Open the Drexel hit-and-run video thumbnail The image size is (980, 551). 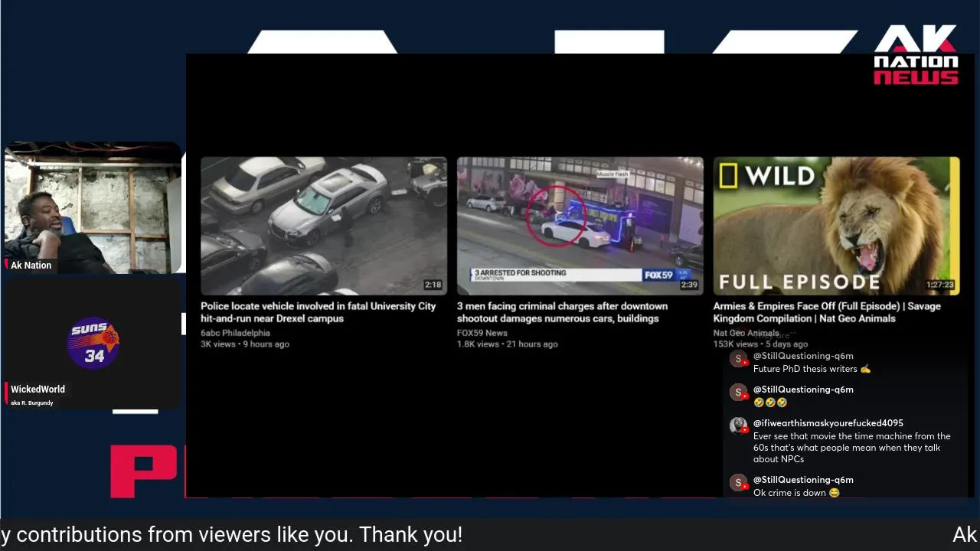point(324,226)
